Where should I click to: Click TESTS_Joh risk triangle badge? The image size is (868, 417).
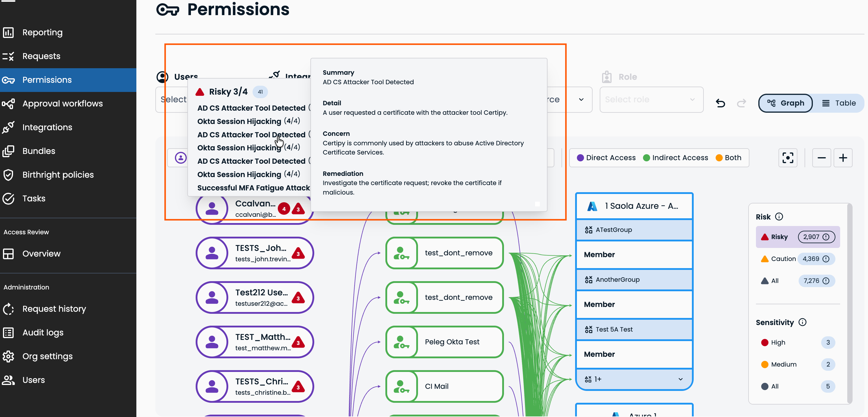click(x=298, y=253)
